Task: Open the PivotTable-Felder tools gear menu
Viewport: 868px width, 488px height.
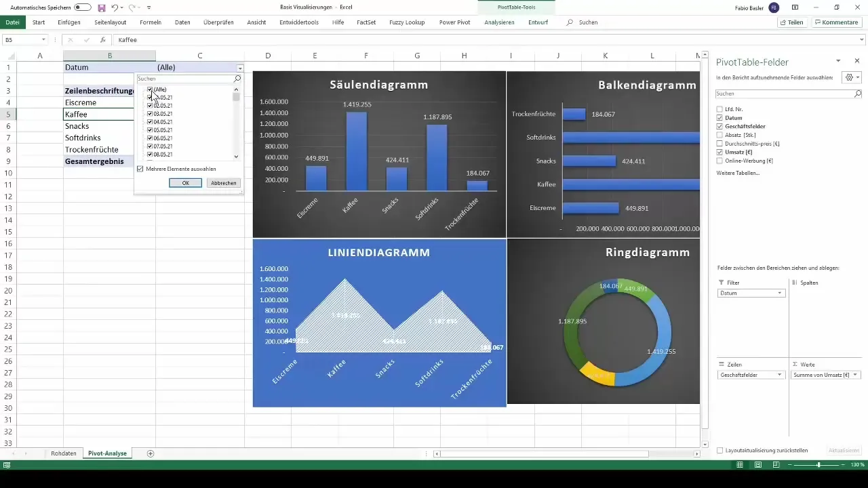Action: pos(850,77)
